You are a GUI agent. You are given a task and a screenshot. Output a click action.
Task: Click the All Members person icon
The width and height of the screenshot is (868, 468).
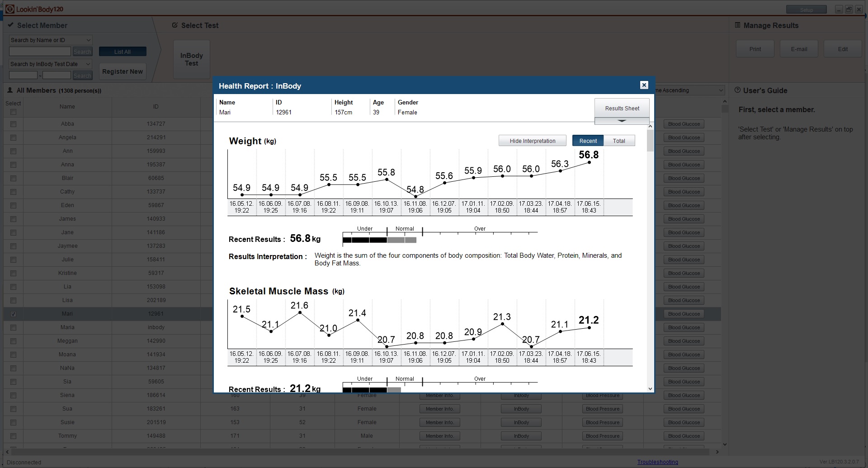click(x=10, y=90)
